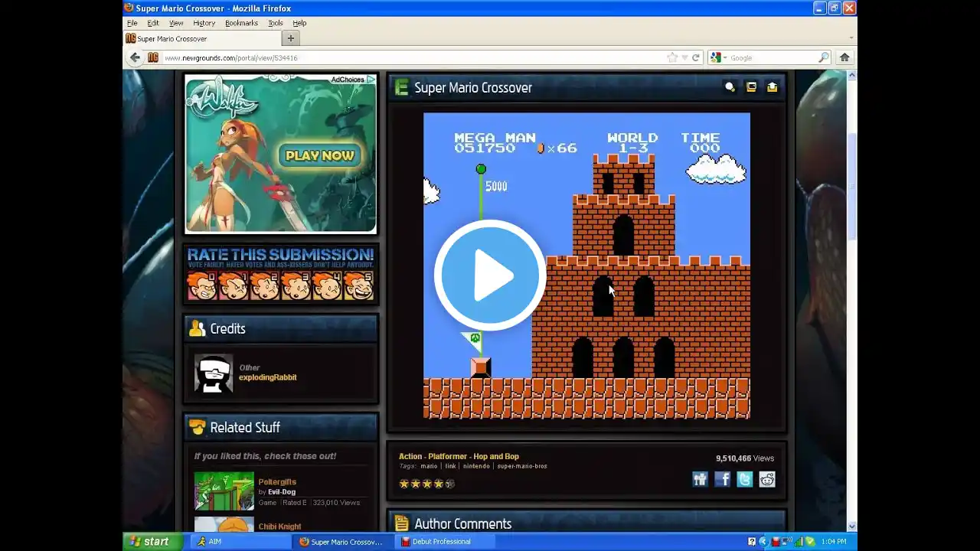980x551 pixels.
Task: Open the Poltergifts related game link
Action: pyautogui.click(x=277, y=482)
